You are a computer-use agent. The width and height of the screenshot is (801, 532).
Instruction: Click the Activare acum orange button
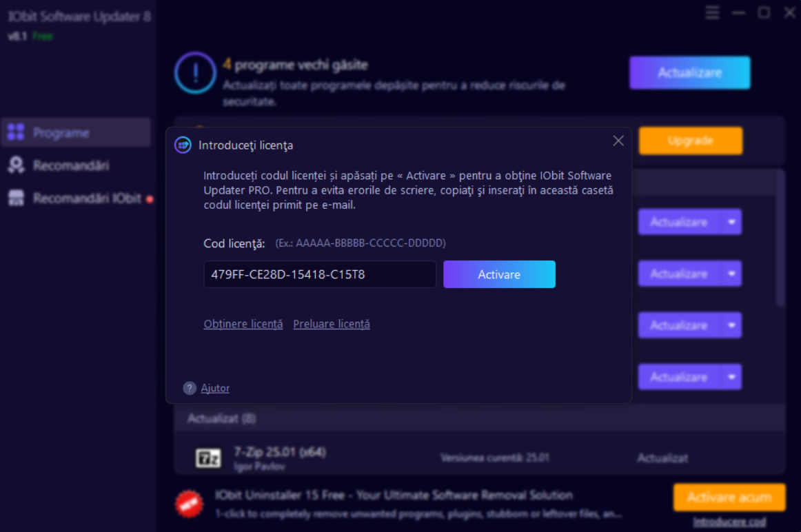[x=729, y=498]
